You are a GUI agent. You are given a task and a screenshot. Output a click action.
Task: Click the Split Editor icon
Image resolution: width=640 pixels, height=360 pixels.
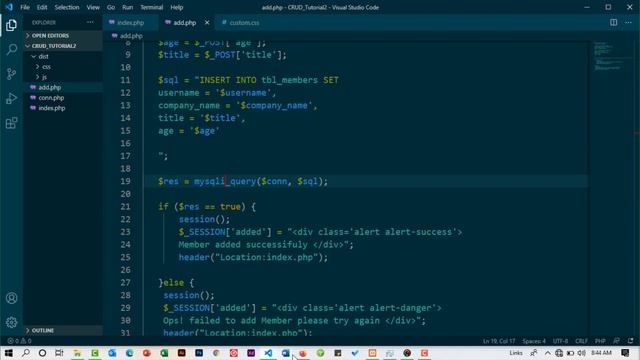[613, 22]
